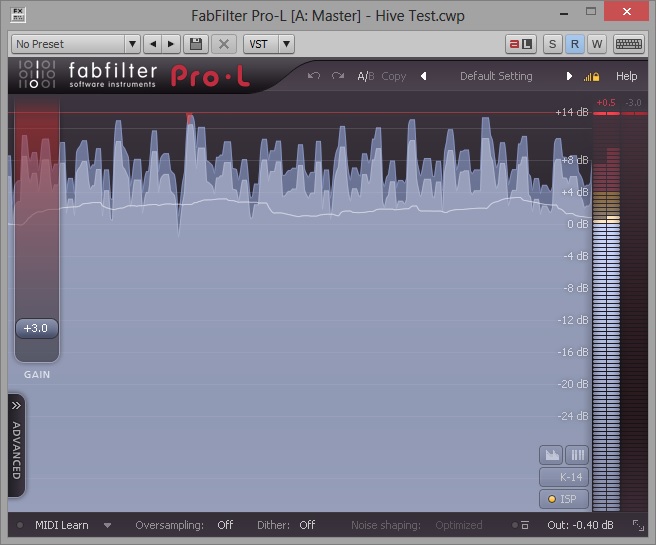The height and width of the screenshot is (545, 656).
Task: Open the No Preset dropdown
Action: click(x=76, y=44)
